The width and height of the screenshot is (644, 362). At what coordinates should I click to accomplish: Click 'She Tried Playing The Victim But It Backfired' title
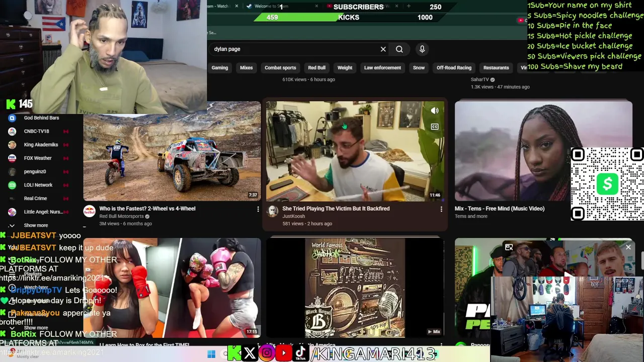point(336,209)
